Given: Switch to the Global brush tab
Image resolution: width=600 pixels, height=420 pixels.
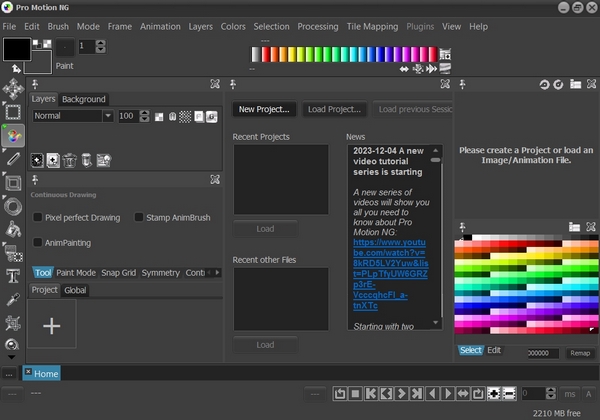Looking at the screenshot, I should 75,290.
